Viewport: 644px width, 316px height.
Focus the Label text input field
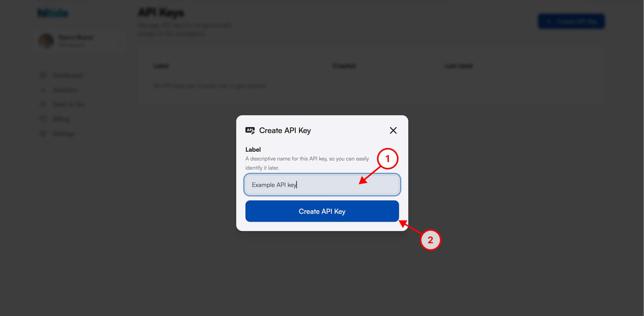tap(322, 185)
